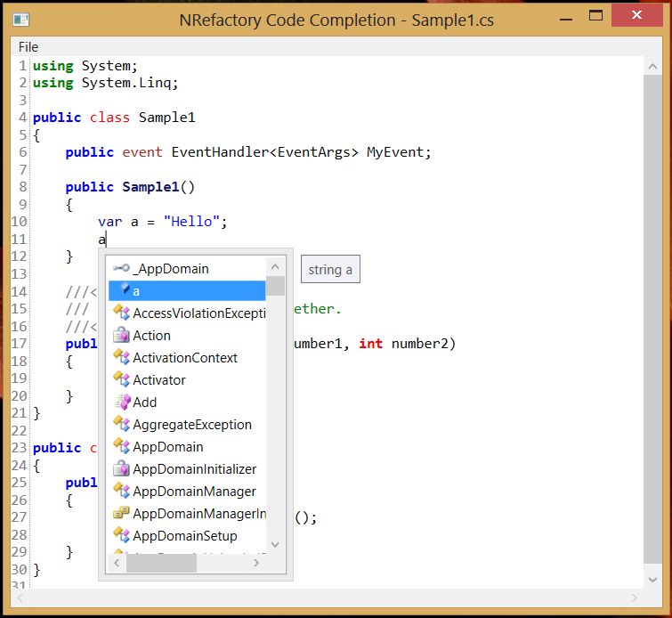
Task: Click completion list vertical scrollbar thumb
Action: [x=275, y=286]
